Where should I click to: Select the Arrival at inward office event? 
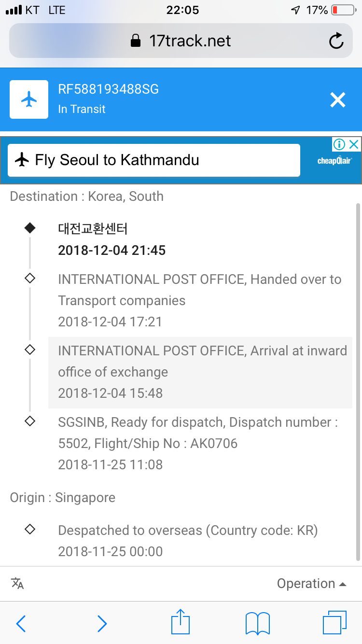pyautogui.click(x=202, y=372)
